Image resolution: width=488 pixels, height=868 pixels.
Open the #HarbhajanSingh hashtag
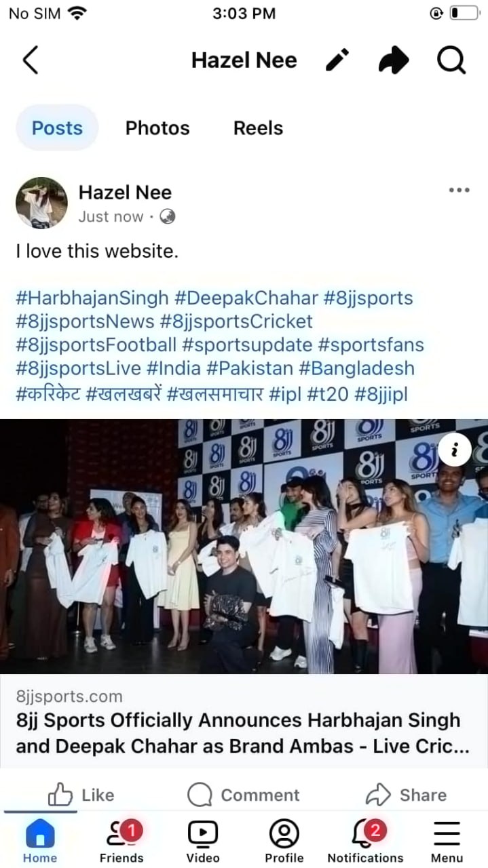(92, 298)
